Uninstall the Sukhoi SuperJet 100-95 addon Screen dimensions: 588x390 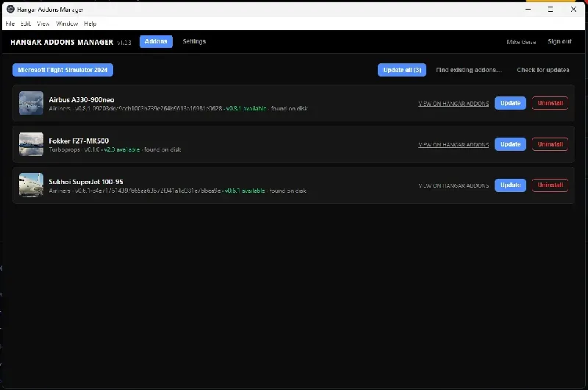[x=550, y=185]
